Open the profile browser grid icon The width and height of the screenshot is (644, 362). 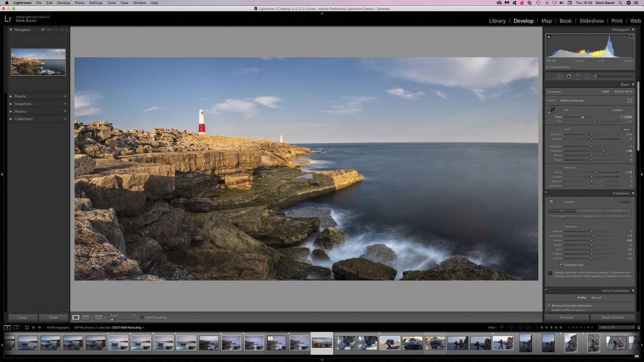(x=630, y=101)
